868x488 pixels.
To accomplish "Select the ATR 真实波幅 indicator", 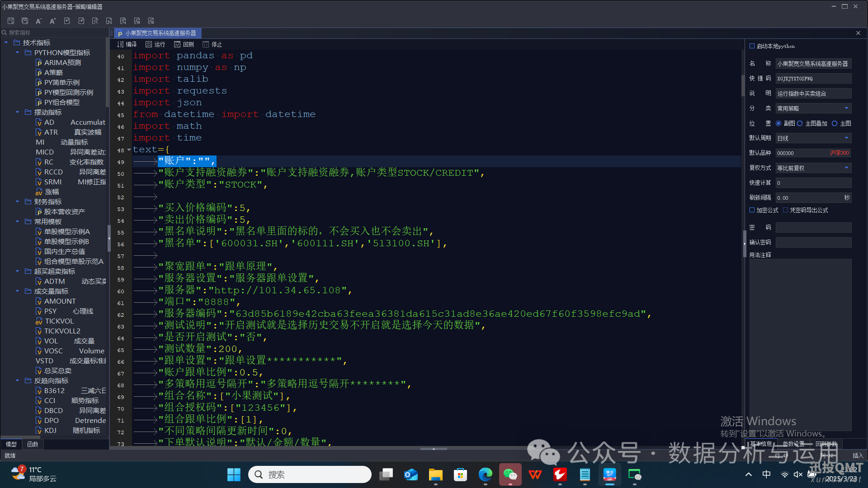I will pos(69,132).
